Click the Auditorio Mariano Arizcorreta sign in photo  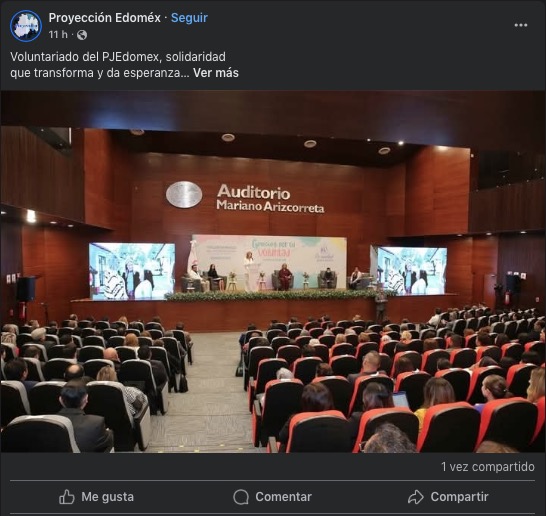click(x=270, y=198)
